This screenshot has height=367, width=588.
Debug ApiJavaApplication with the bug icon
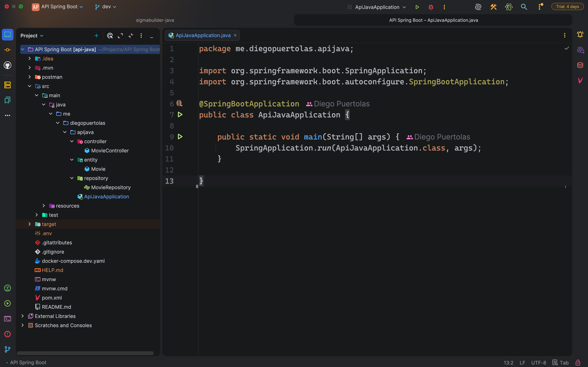(x=431, y=7)
